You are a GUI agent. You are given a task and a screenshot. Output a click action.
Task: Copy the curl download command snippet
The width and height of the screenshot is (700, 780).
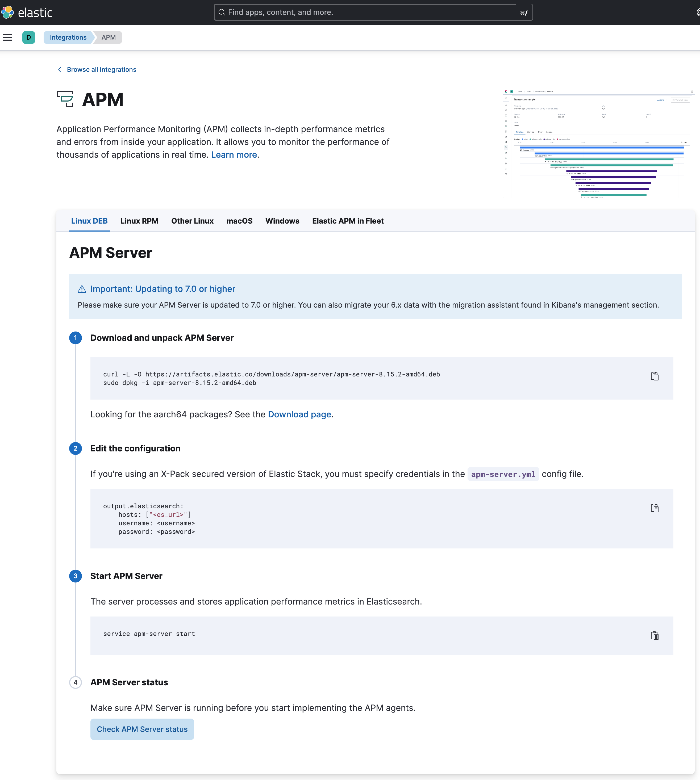pos(654,376)
